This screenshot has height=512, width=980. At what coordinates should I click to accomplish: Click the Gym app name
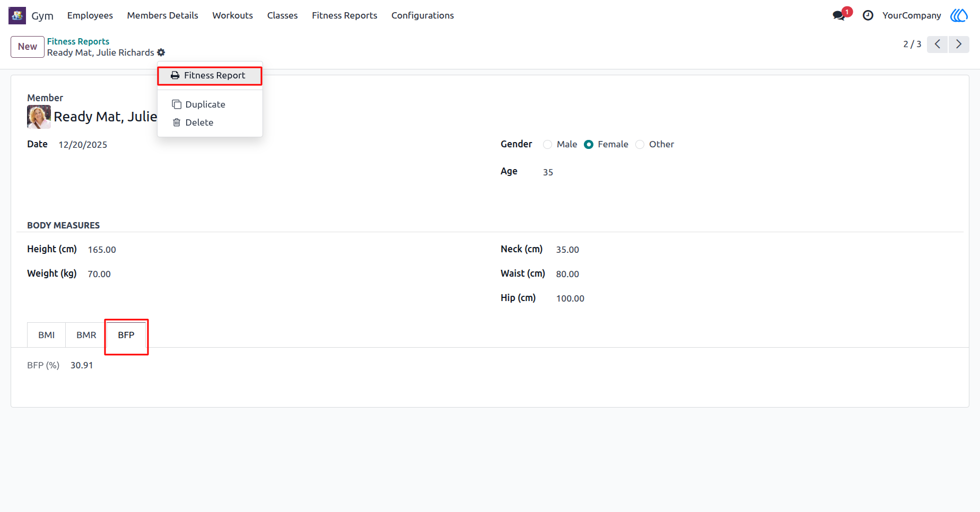click(42, 16)
